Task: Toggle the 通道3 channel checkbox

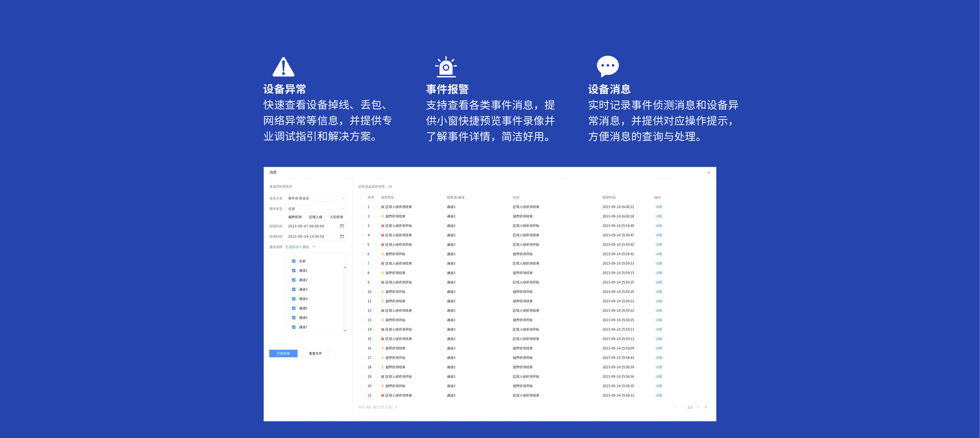Action: [x=293, y=289]
